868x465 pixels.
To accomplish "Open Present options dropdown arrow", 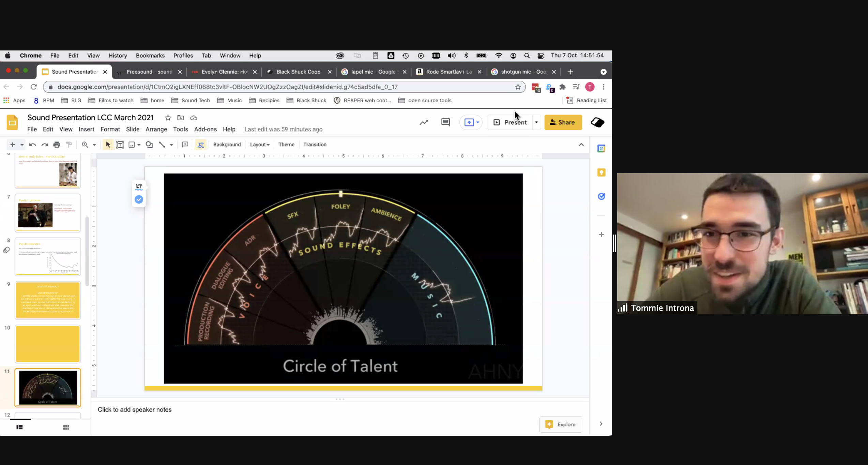I will [536, 122].
